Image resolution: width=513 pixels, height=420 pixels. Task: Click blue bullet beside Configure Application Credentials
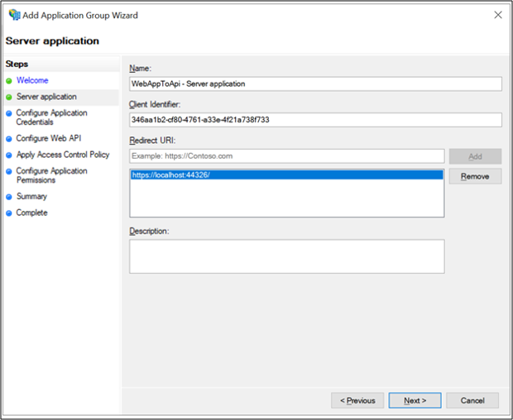coord(9,113)
